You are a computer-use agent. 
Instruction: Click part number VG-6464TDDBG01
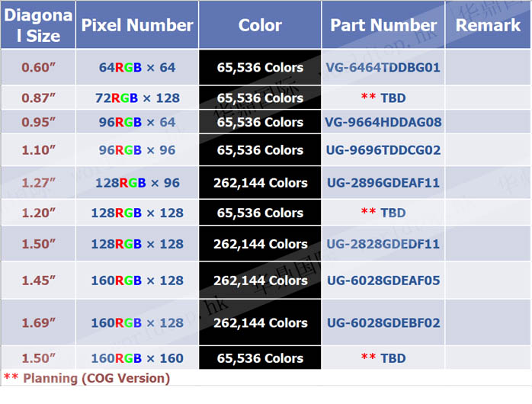tap(383, 67)
